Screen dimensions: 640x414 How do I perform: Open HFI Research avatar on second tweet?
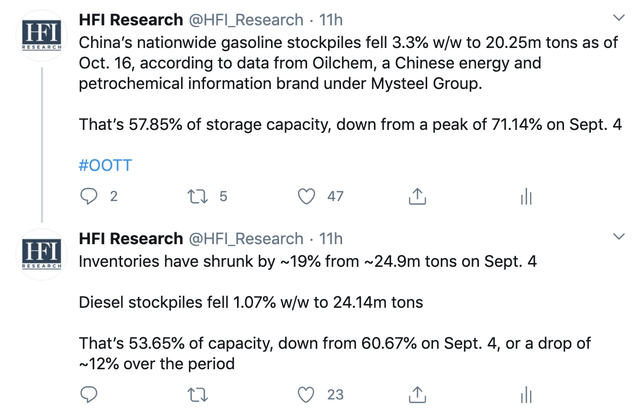point(41,254)
